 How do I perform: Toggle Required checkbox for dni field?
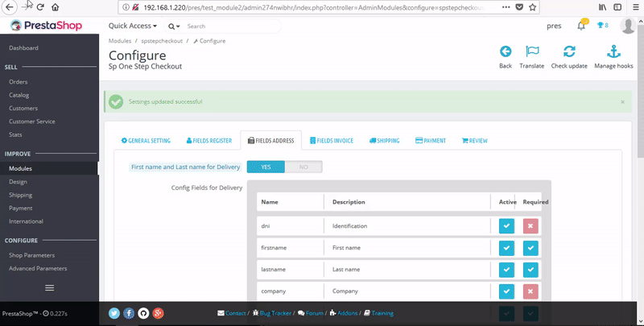(530, 226)
